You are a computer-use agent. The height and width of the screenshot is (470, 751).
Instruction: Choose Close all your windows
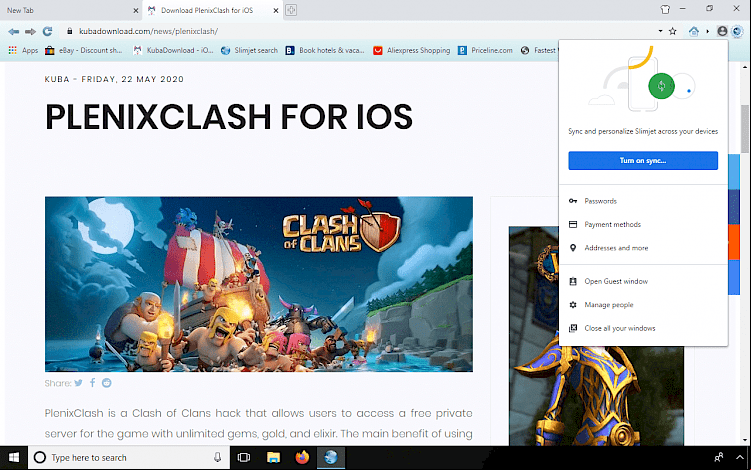click(x=643, y=329)
